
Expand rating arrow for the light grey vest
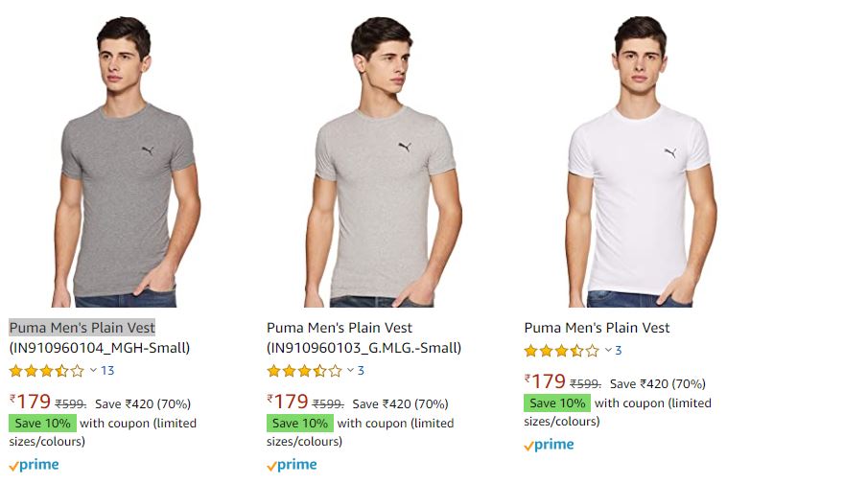[x=350, y=371]
